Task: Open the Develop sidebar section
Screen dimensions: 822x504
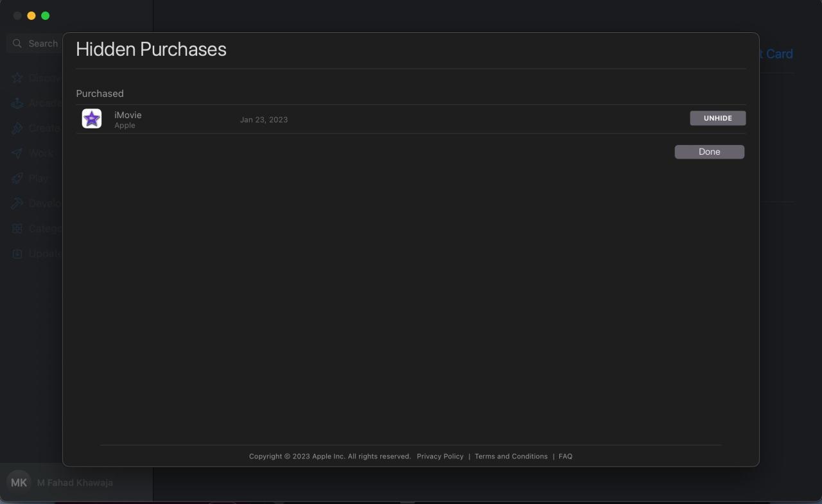Action: point(36,203)
